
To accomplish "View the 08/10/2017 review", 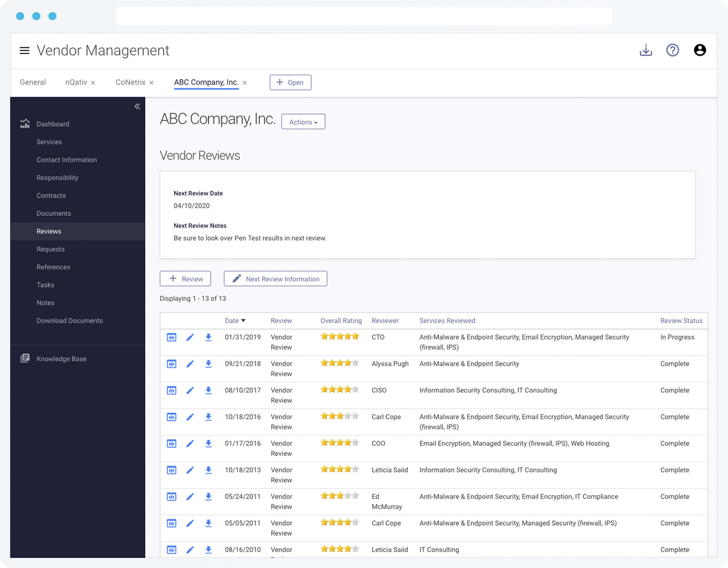I will (172, 391).
